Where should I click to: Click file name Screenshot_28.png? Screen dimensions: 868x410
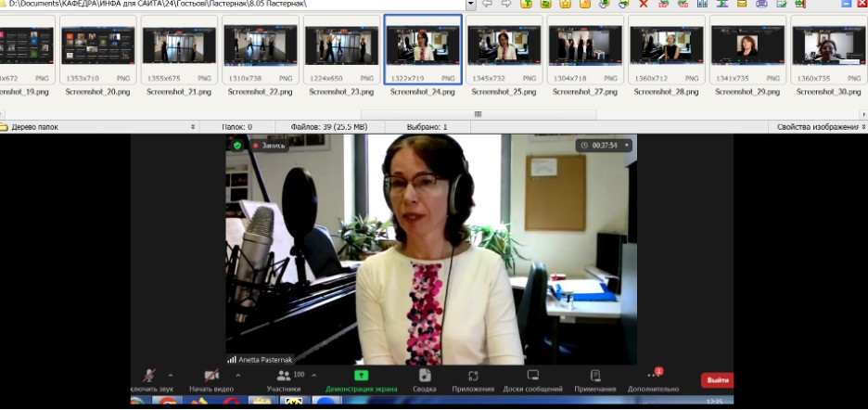[667, 92]
